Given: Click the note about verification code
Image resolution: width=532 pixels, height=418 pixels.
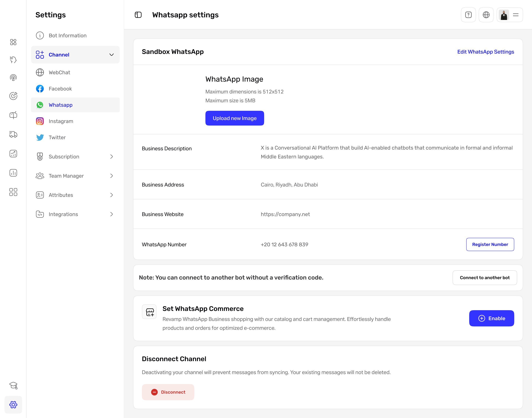Looking at the screenshot, I should (x=231, y=278).
